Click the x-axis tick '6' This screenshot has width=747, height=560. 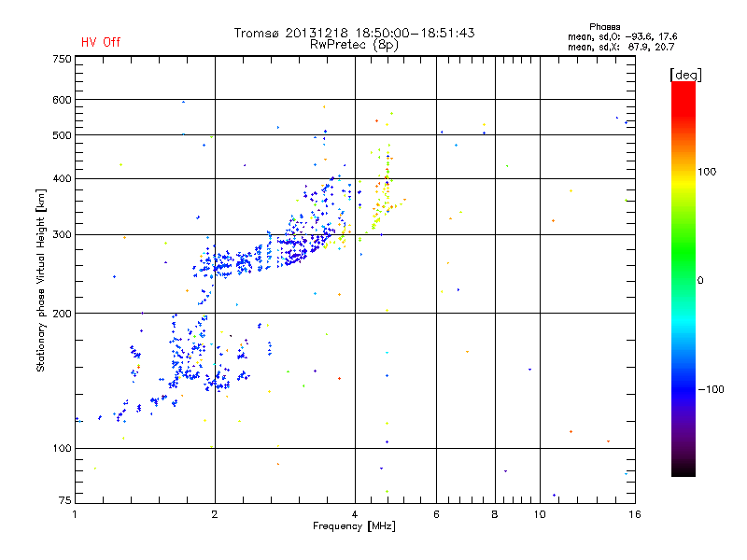click(436, 514)
